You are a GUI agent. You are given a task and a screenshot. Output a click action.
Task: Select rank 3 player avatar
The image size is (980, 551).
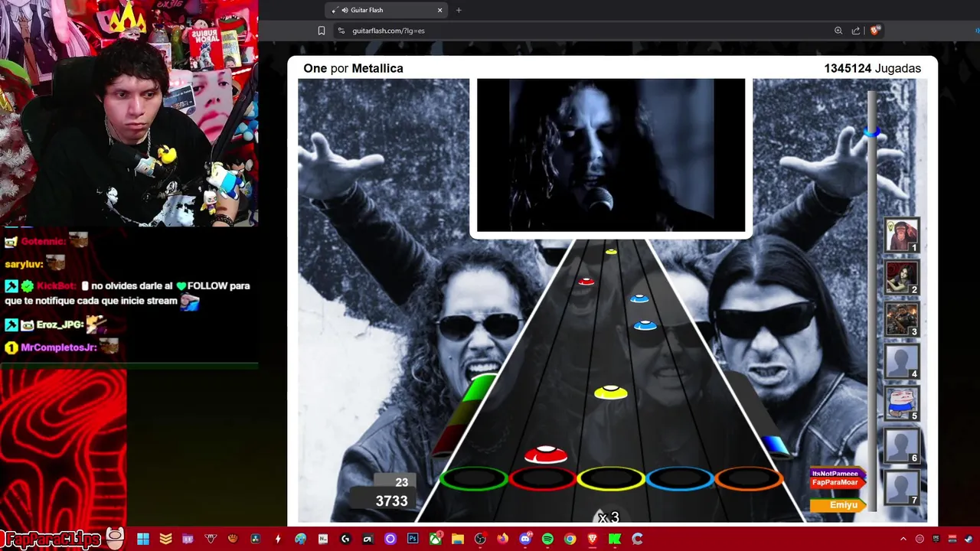point(901,320)
